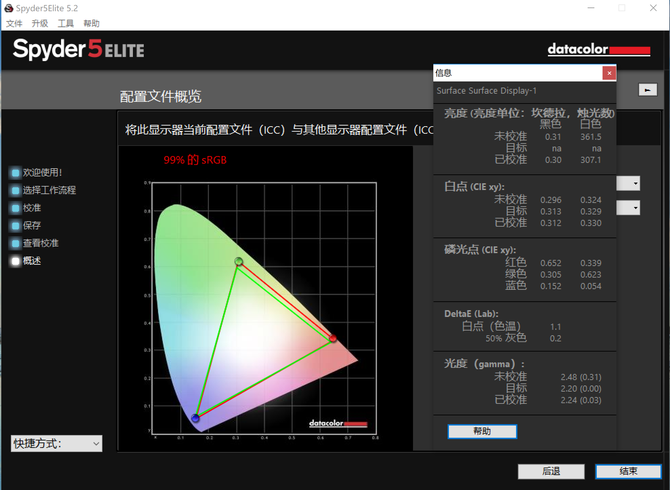Expand the 快捷方式 dropdown

[56, 443]
